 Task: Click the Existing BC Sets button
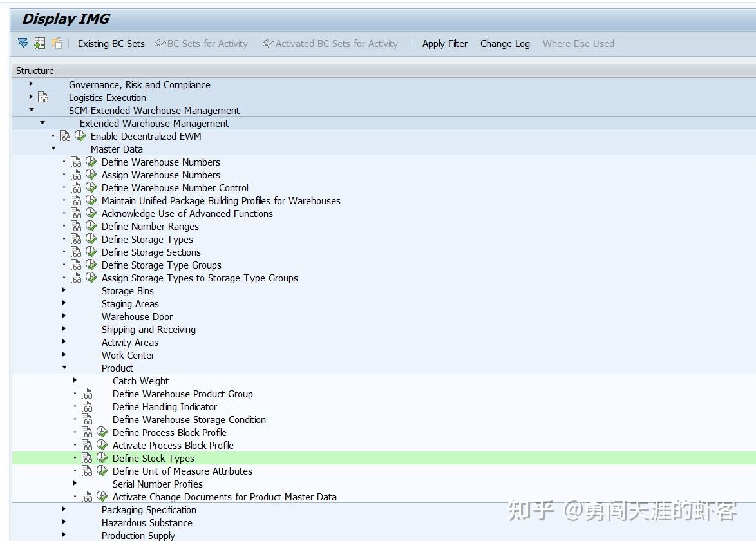click(111, 43)
